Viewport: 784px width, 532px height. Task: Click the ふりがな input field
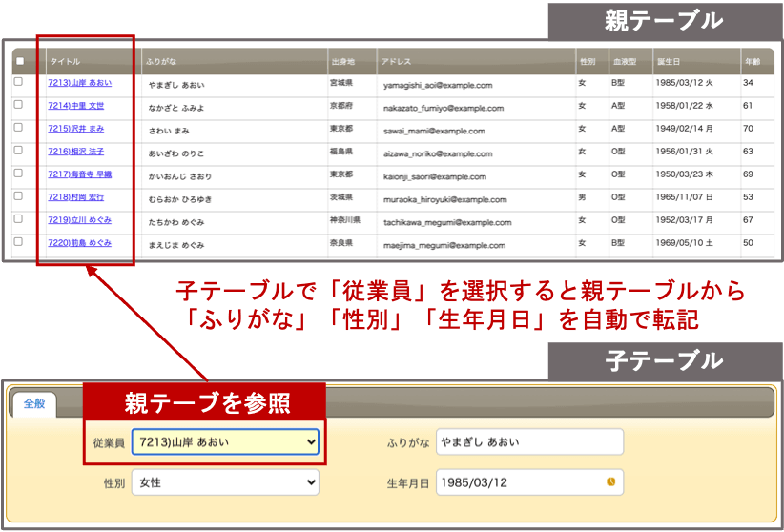click(529, 442)
